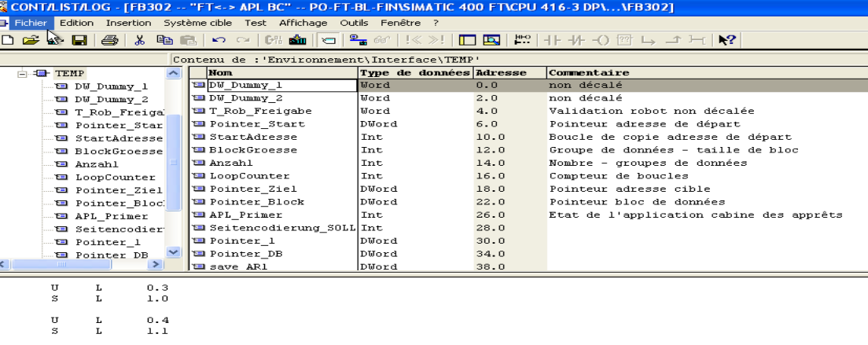Select the DW_Dummy_1 name cell
Screen dimensions: 868x345
tap(281, 85)
